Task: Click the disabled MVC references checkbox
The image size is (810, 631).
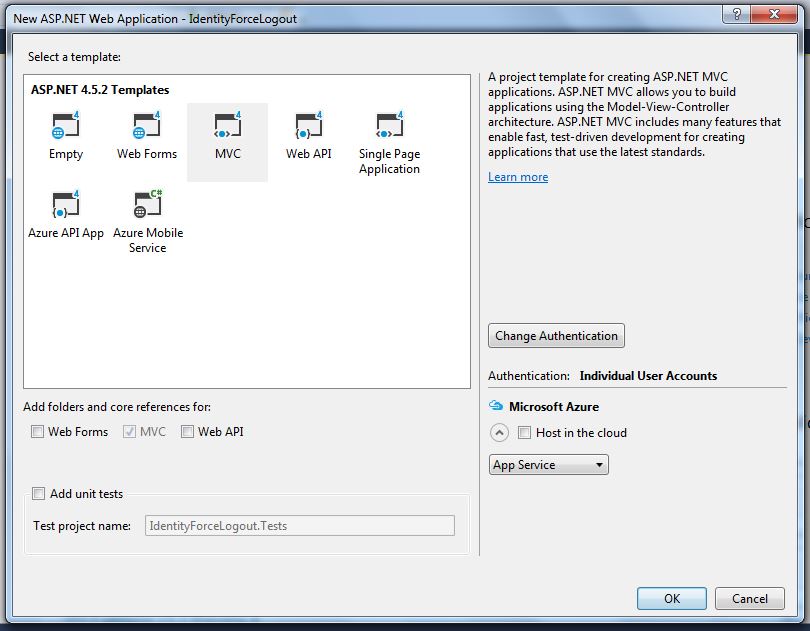Action: coord(129,432)
